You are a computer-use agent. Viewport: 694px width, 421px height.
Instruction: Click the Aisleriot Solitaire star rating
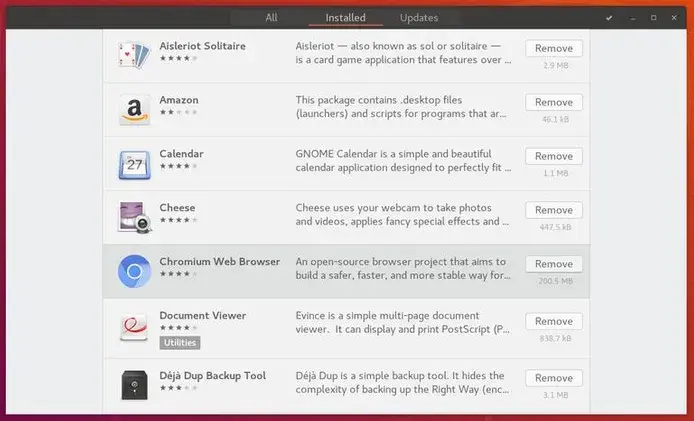(x=178, y=58)
